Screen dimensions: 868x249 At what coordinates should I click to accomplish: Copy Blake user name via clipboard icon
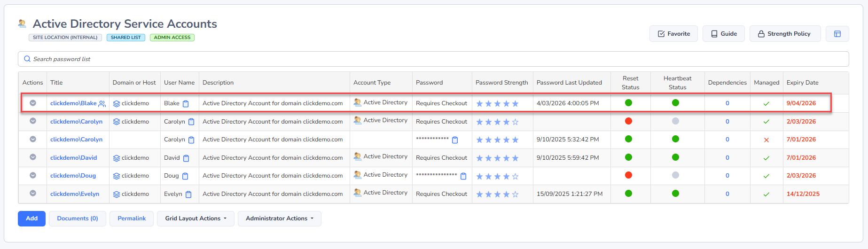coord(186,104)
